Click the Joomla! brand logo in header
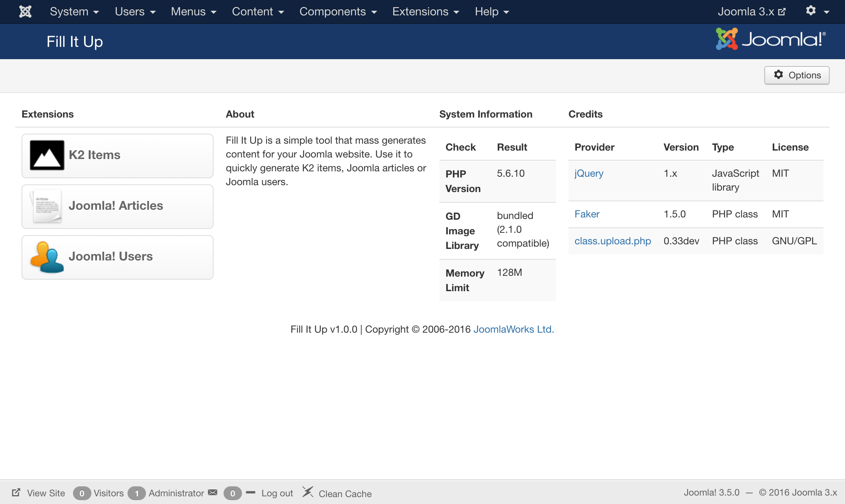 tap(770, 39)
